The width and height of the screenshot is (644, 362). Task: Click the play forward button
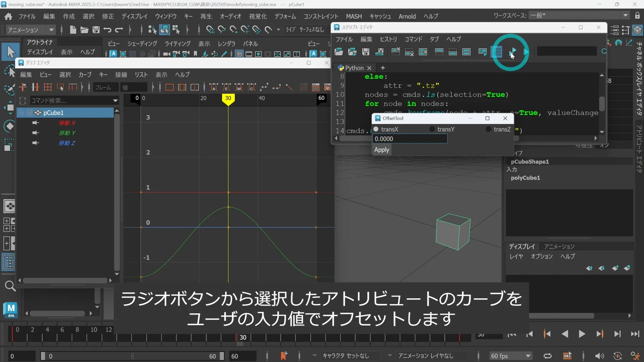pyautogui.click(x=582, y=334)
